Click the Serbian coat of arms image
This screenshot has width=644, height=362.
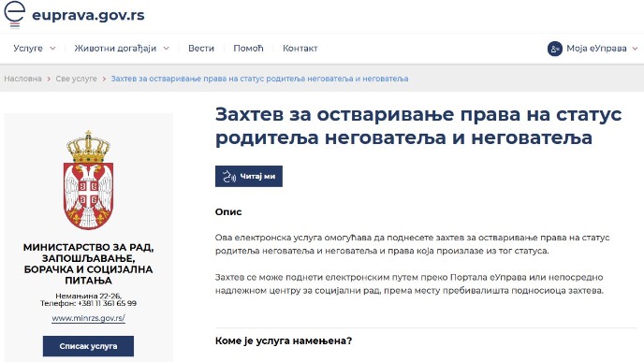88,180
